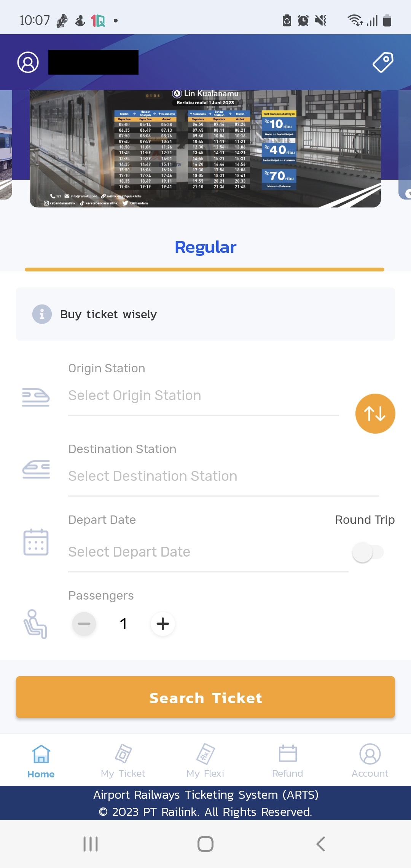
Task: Tap Android back navigation button
Action: coord(320,844)
